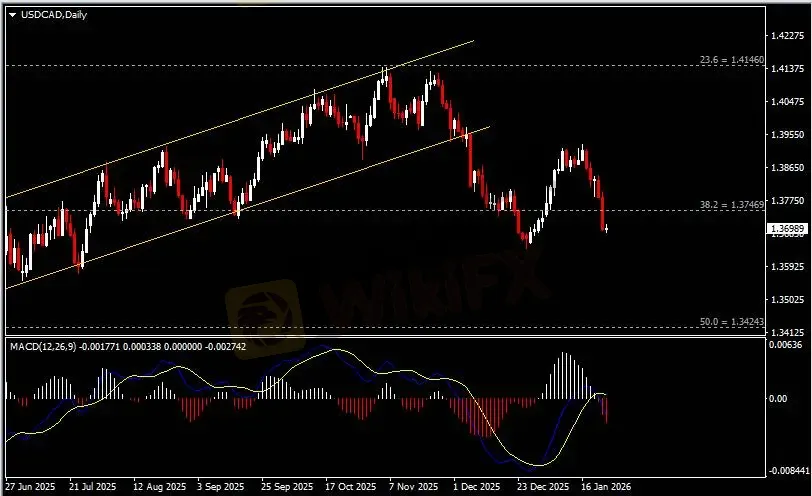The height and width of the screenshot is (496, 812).
Task: Click price axis value 1.39550
Action: tap(788, 135)
